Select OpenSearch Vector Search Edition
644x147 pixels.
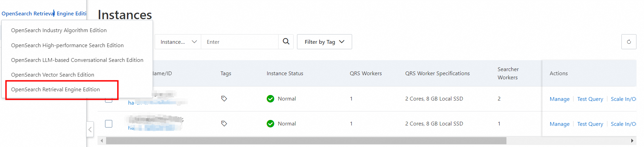[x=52, y=75]
